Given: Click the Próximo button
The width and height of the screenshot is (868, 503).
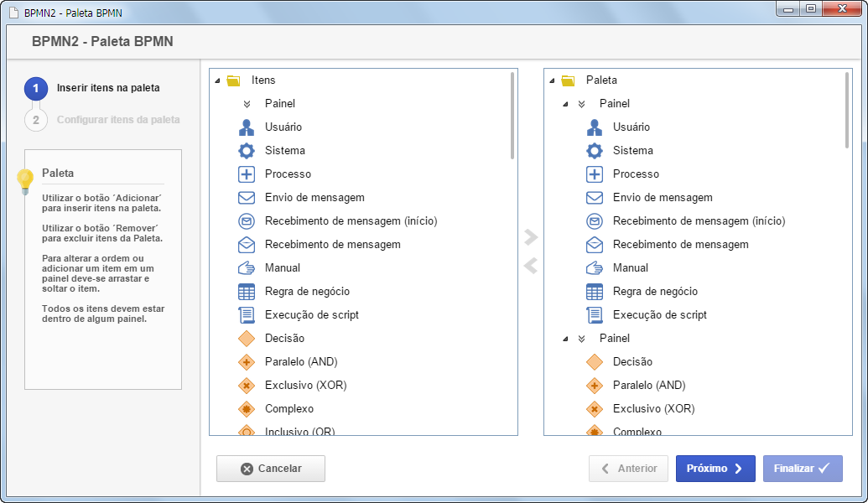Looking at the screenshot, I should pyautogui.click(x=715, y=469).
